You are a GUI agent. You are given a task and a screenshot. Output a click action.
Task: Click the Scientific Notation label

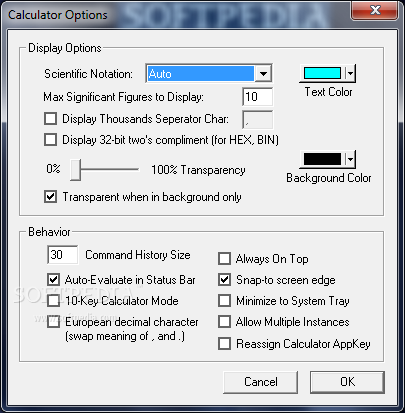click(88, 74)
